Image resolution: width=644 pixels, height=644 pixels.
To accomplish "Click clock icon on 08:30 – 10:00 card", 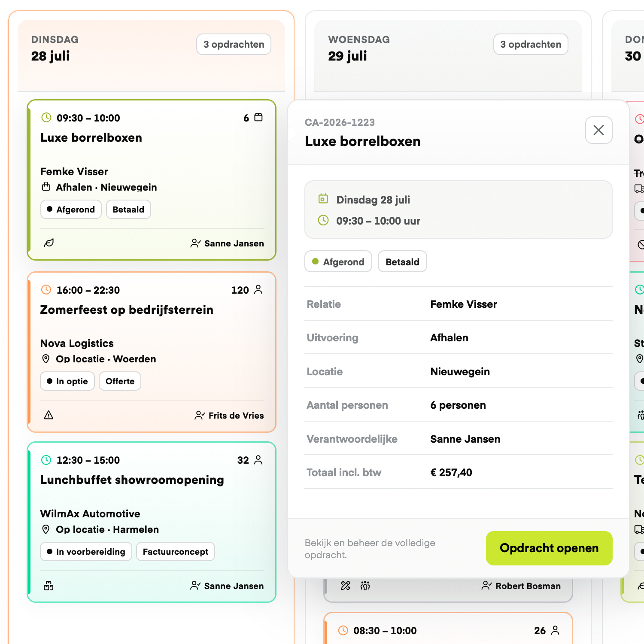I will [x=343, y=630].
